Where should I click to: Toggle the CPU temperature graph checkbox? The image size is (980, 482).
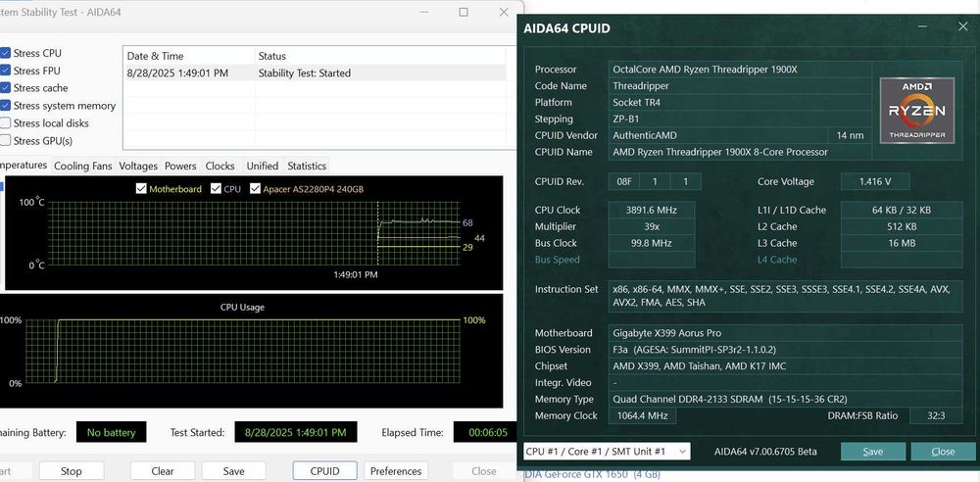pos(217,189)
